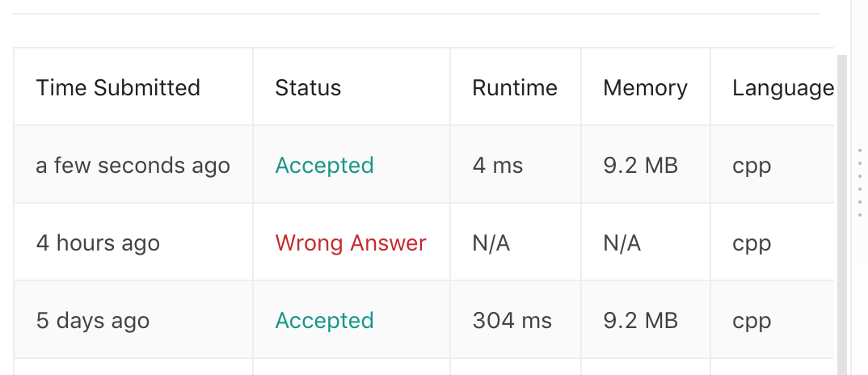Select the '304 ms' runtime cell
Image resolution: width=868 pixels, height=375 pixels.
(x=512, y=321)
